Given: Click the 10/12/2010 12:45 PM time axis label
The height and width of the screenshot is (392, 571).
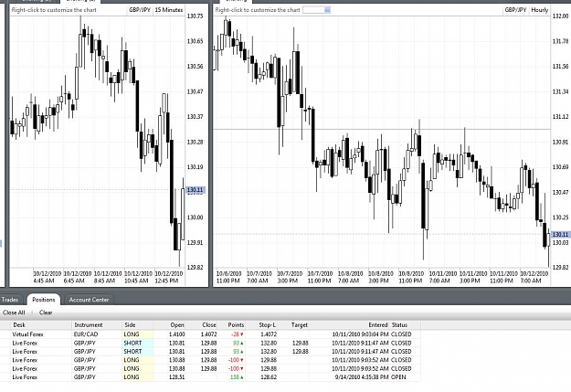Looking at the screenshot, I should point(169,277).
